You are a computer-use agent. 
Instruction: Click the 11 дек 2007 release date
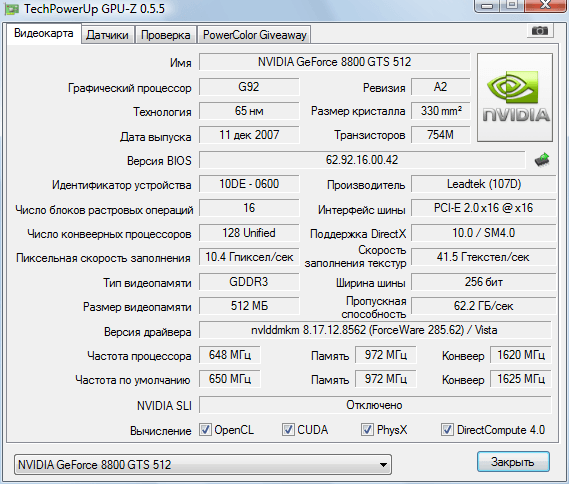pos(249,135)
